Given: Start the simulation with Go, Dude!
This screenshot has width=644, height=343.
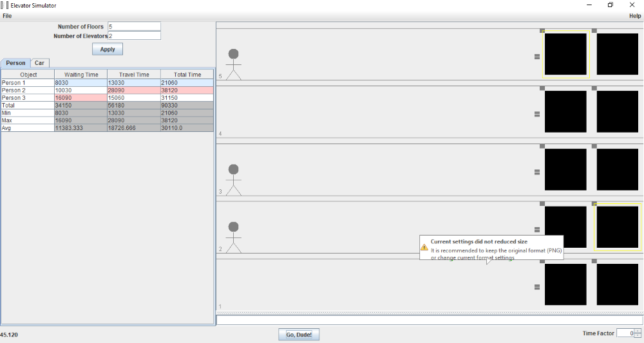Looking at the screenshot, I should (299, 335).
